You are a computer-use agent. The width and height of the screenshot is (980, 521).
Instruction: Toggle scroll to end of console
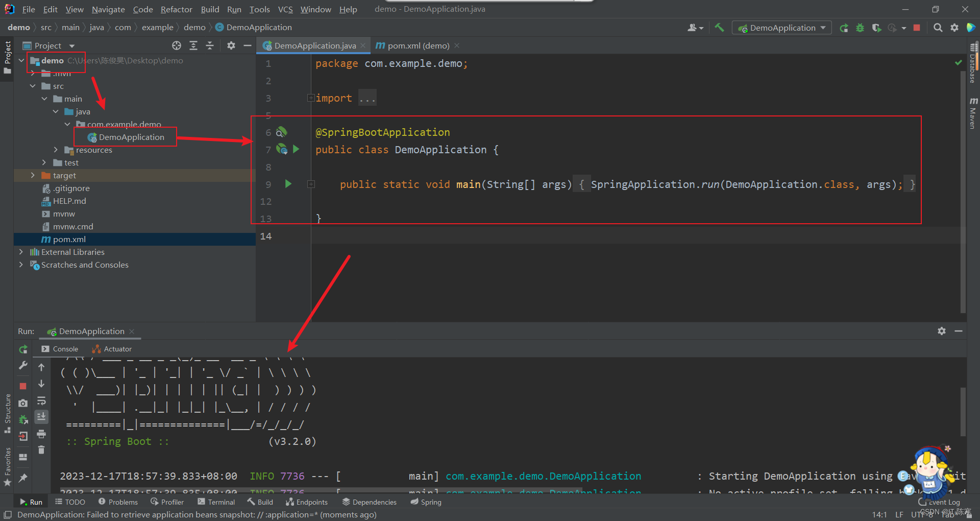tap(41, 417)
